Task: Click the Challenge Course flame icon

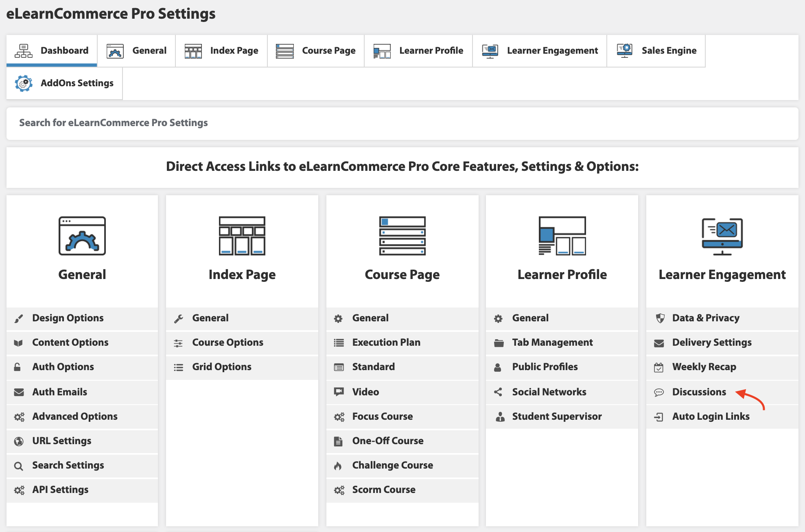Action: [338, 466]
